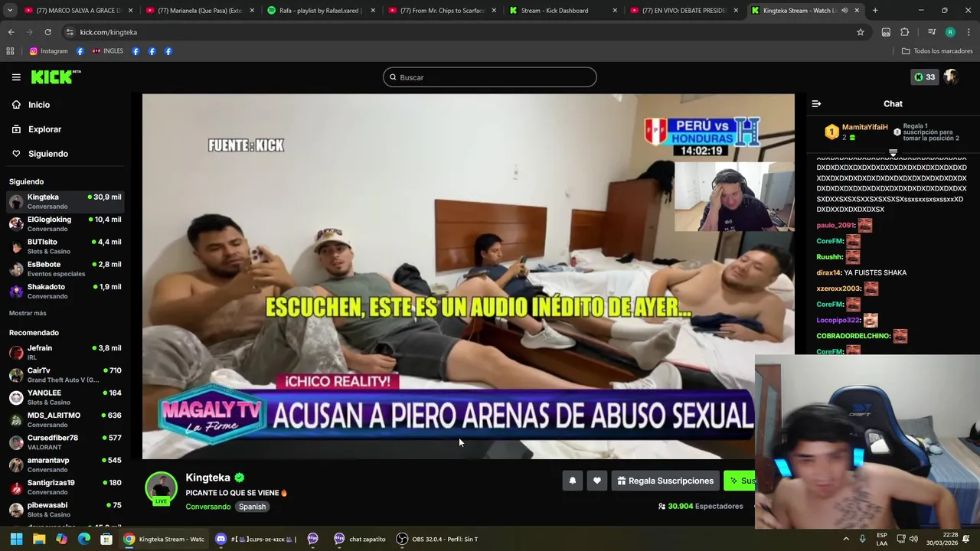
Task: Open the CairTv recommended channel
Action: [64, 374]
